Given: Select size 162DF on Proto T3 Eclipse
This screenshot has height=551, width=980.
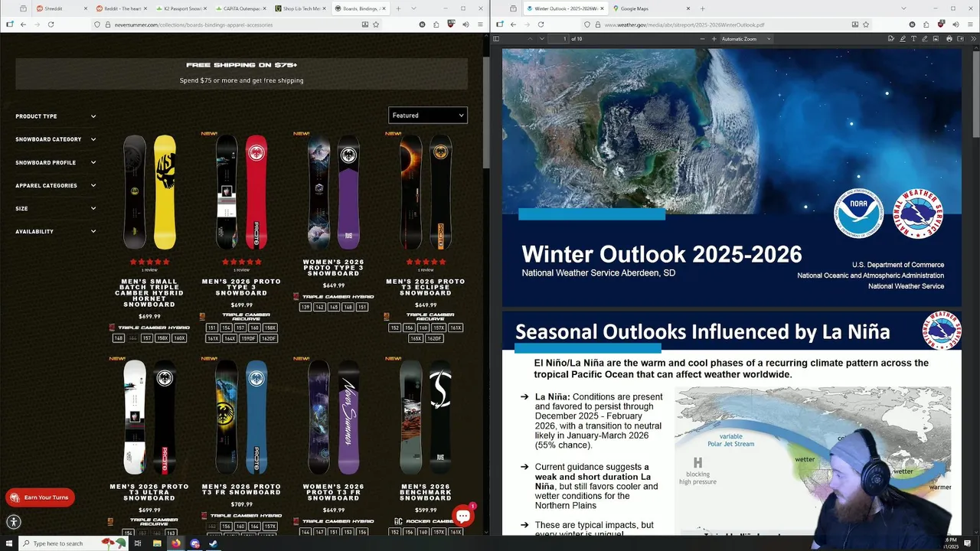Looking at the screenshot, I should click(435, 338).
